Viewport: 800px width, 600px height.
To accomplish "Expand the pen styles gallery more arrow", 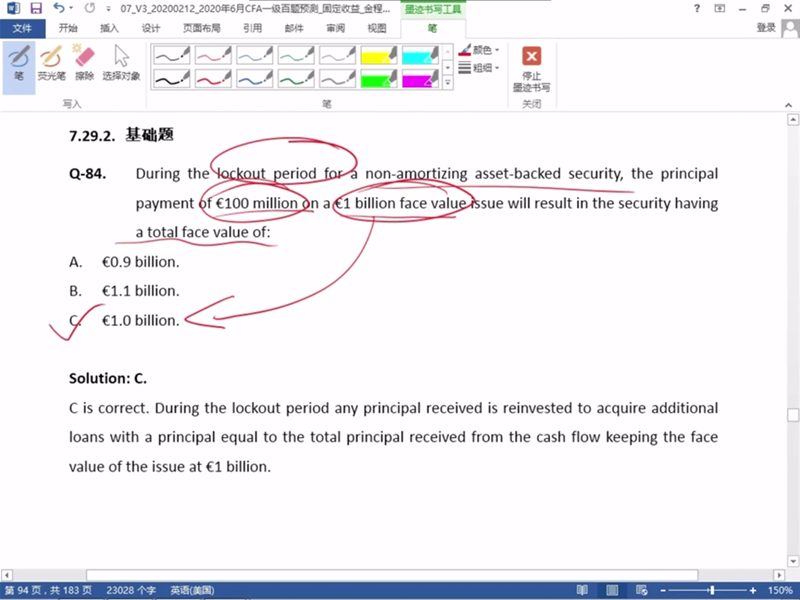I will pyautogui.click(x=448, y=84).
